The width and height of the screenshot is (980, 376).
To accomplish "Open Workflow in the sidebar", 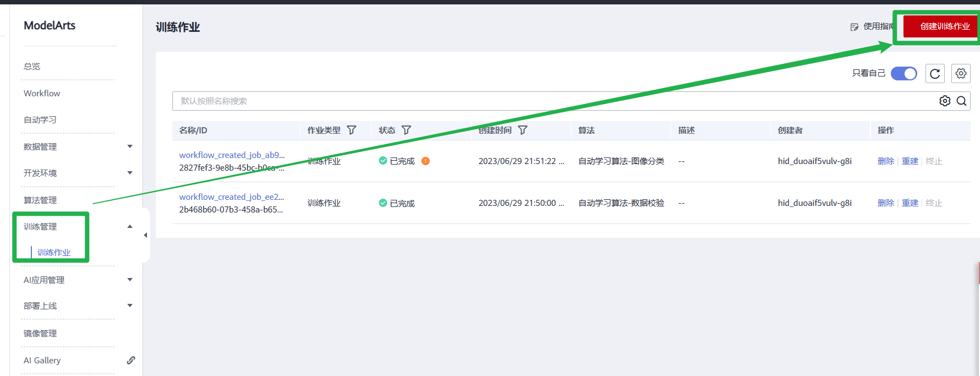I will click(42, 93).
